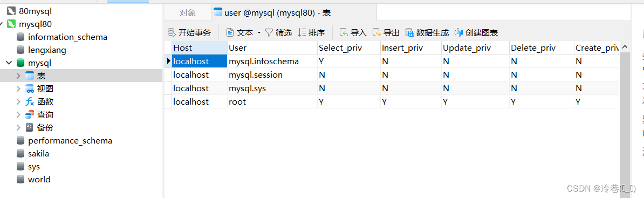Select the sakila database in tree
This screenshot has width=644, height=198.
[x=39, y=154]
